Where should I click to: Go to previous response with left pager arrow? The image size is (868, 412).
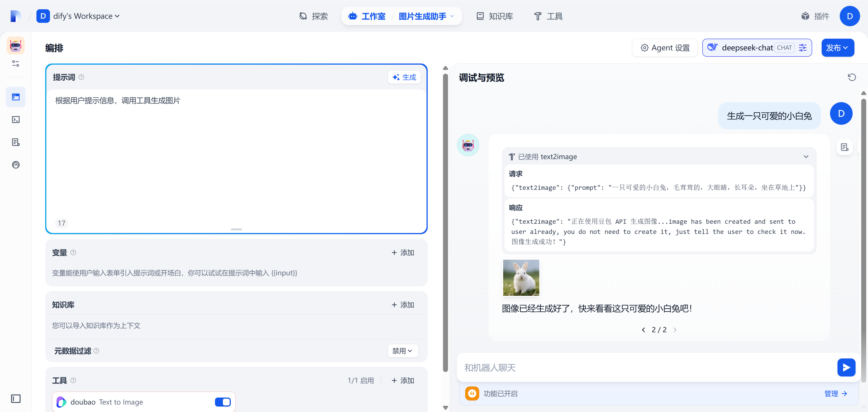(x=643, y=330)
